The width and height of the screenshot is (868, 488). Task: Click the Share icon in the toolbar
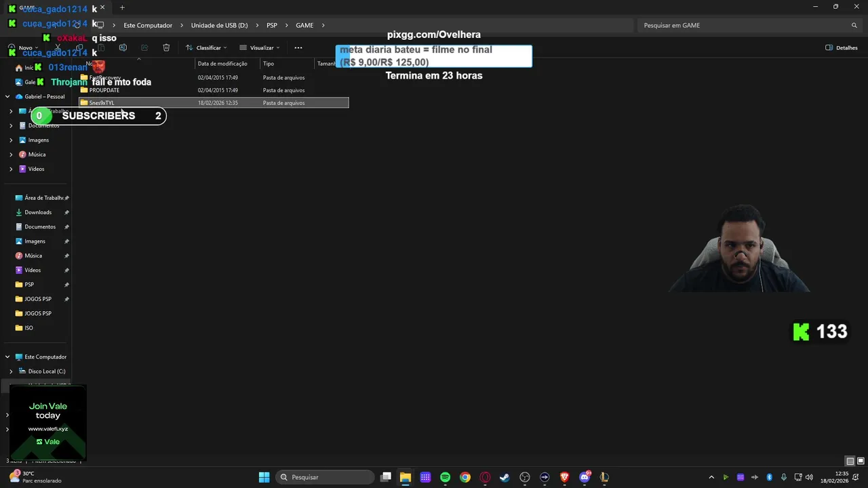(x=144, y=47)
